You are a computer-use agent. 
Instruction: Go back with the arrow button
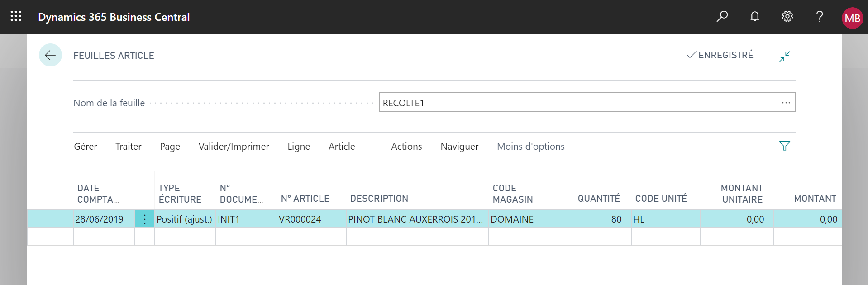[50, 55]
